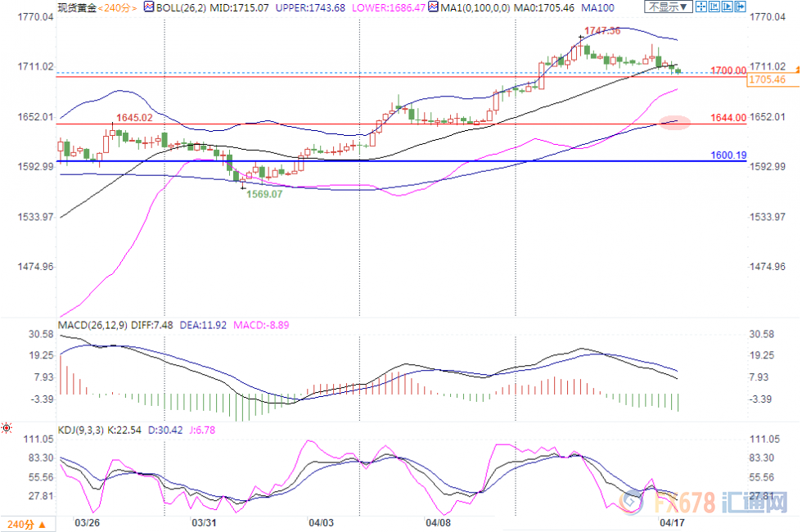Click the red sun icon beside KDJ
The height and width of the screenshot is (532, 802).
pyautogui.click(x=7, y=427)
